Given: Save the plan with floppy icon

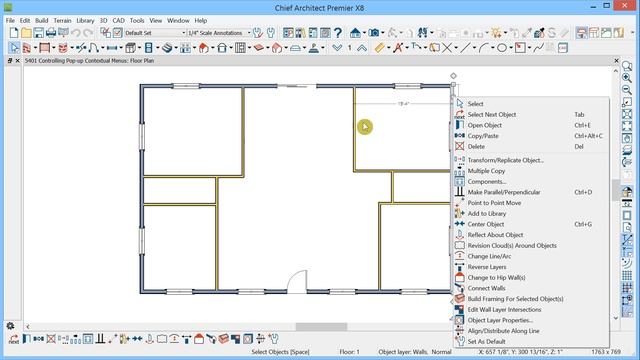Looking at the screenshot, I should click(x=38, y=33).
